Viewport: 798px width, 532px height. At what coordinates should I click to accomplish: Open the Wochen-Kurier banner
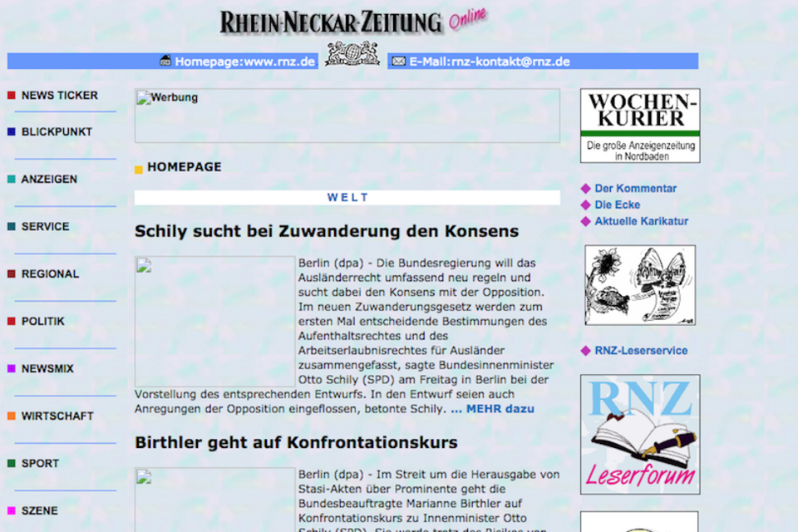[640, 126]
